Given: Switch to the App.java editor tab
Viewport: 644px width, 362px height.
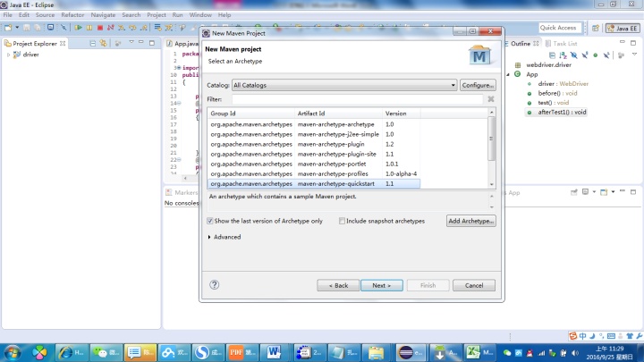Looking at the screenshot, I should [x=182, y=44].
